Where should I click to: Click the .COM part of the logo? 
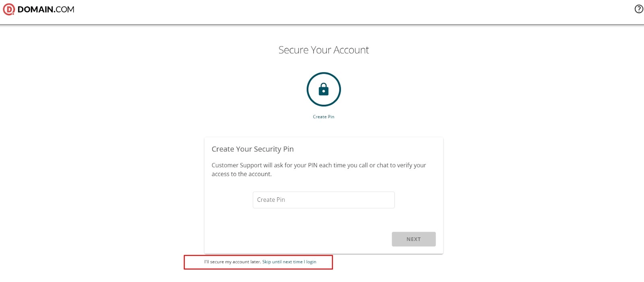65,9
